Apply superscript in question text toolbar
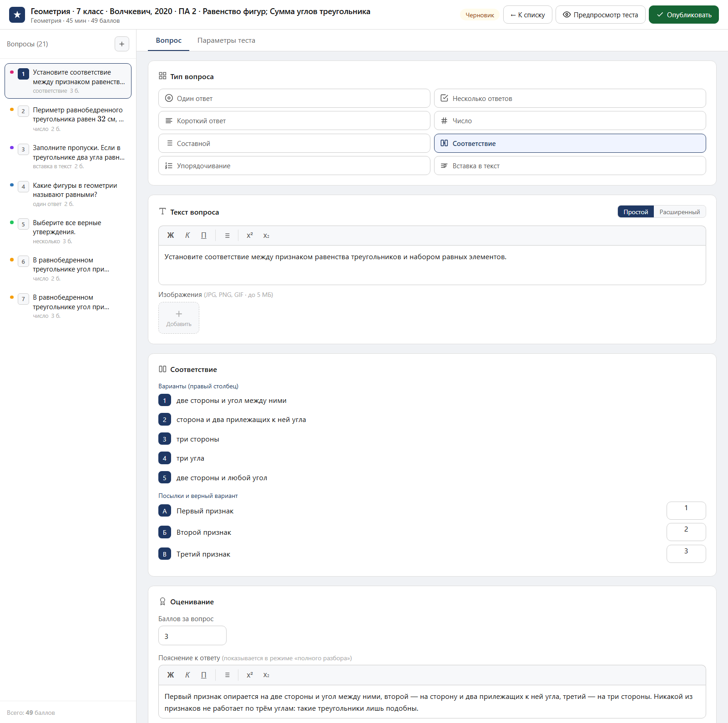Image resolution: width=728 pixels, height=723 pixels. coord(250,236)
